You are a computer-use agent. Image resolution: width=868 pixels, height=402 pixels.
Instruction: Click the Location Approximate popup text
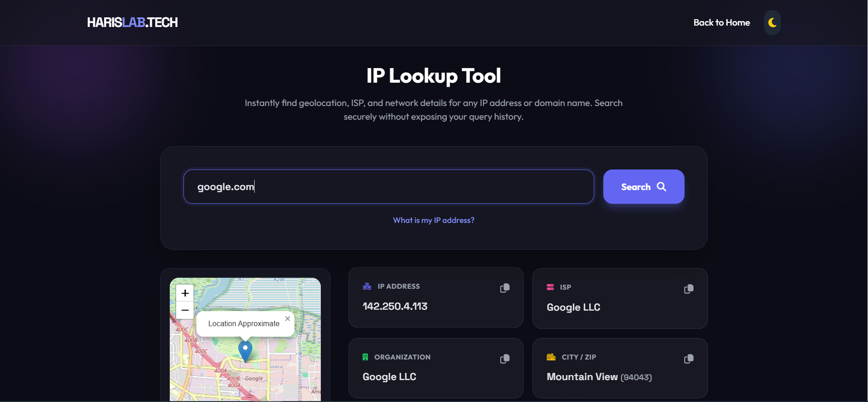(x=244, y=323)
